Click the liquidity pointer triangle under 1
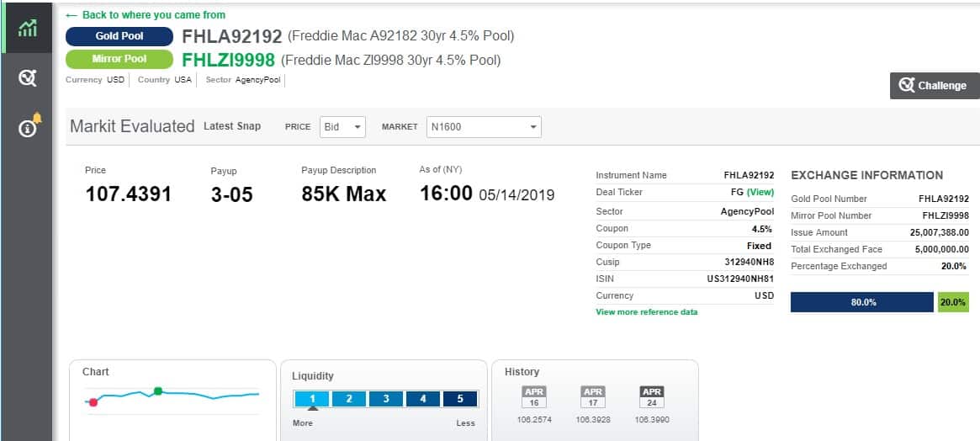The image size is (980, 441). 312,409
